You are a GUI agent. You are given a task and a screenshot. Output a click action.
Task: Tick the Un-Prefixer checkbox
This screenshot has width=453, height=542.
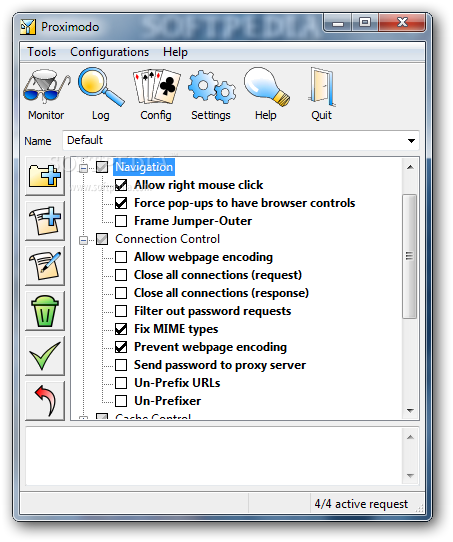[121, 401]
